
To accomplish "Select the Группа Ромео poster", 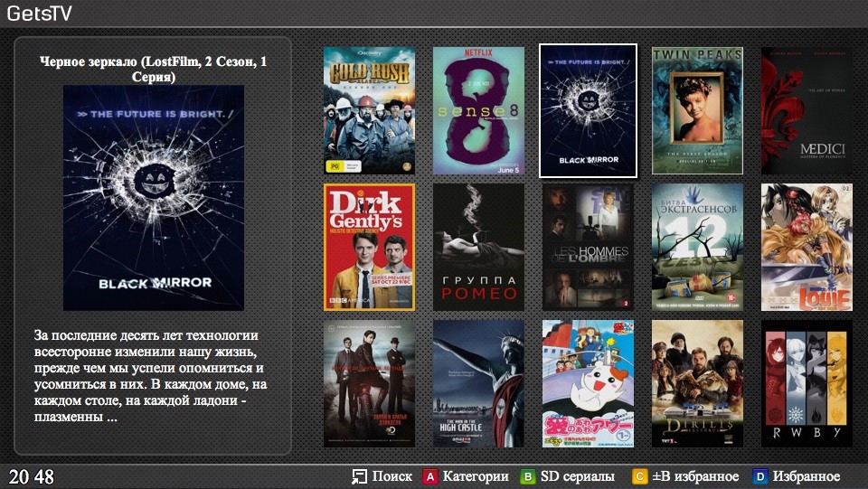I will tap(478, 247).
